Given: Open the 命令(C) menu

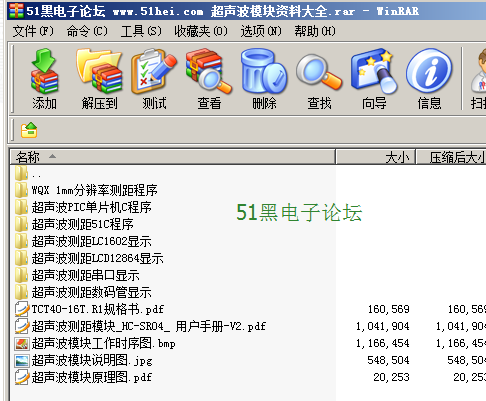Looking at the screenshot, I should [x=87, y=31].
